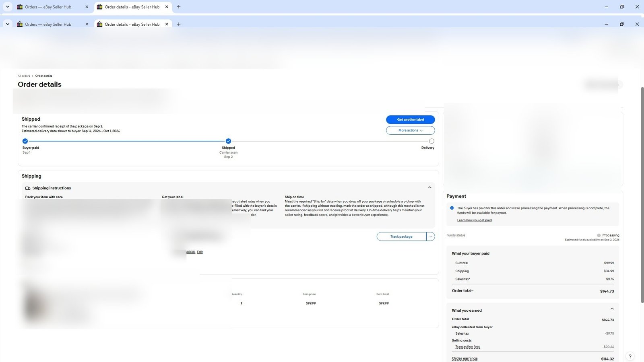Click Get another label button
Image resolution: width=644 pixels, height=362 pixels.
410,119
